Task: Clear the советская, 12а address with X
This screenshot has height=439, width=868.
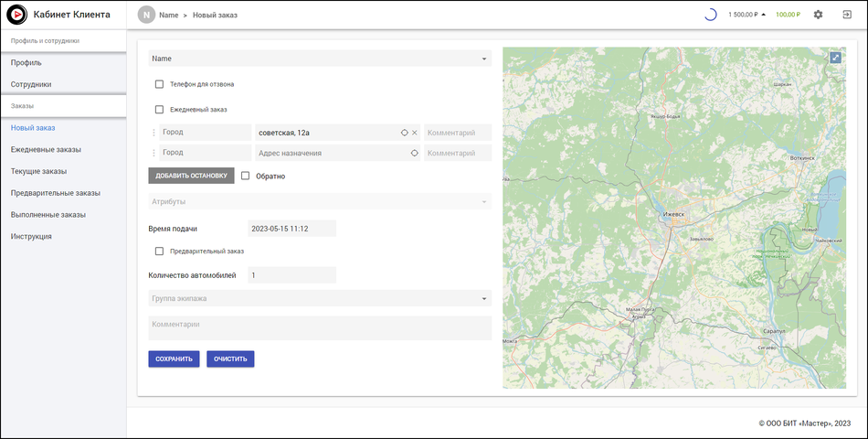Action: click(414, 133)
